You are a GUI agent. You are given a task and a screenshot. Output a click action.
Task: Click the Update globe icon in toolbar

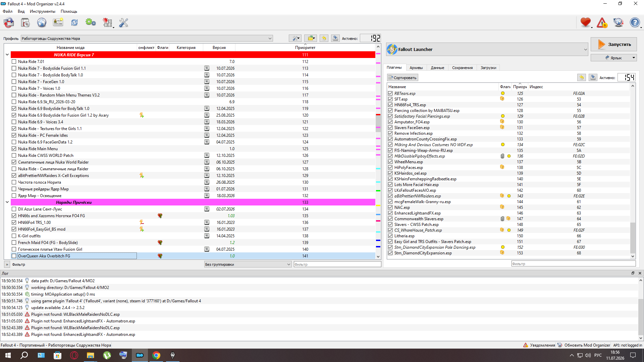pyautogui.click(x=618, y=23)
